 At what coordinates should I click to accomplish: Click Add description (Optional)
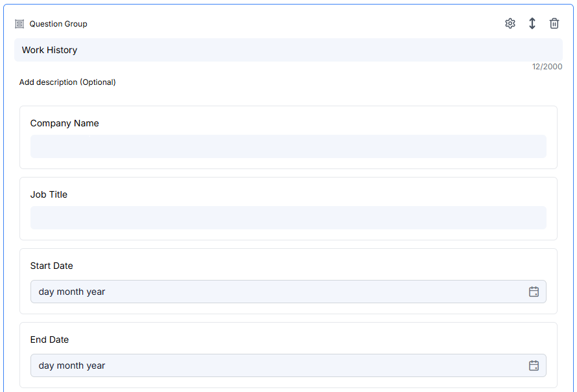tap(67, 82)
